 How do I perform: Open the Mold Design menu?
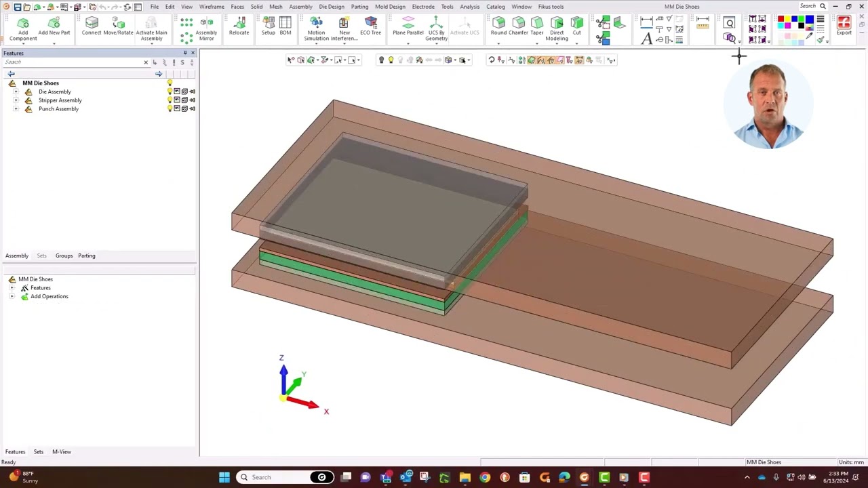(x=390, y=7)
